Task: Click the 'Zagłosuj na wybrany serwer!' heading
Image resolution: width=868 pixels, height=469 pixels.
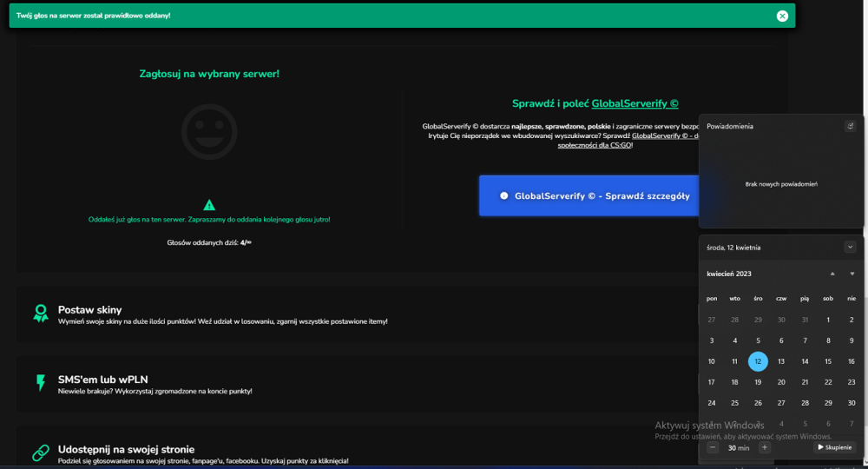Action: (x=209, y=74)
